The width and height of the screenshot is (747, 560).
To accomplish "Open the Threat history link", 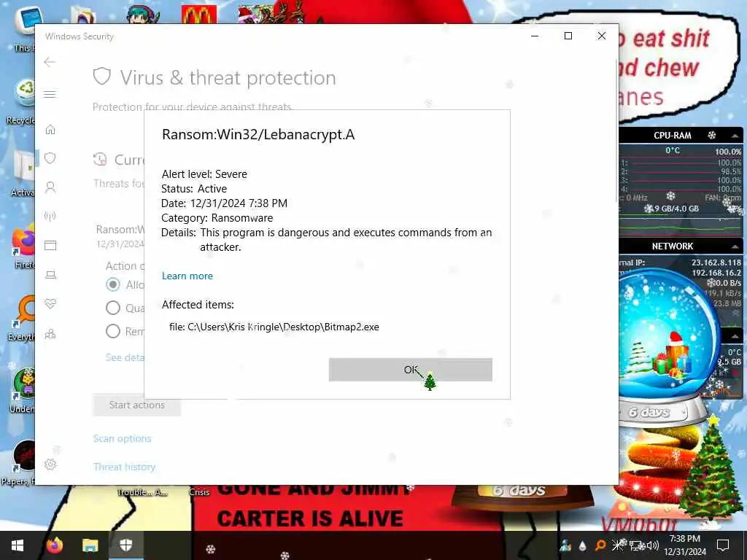I will tap(124, 467).
